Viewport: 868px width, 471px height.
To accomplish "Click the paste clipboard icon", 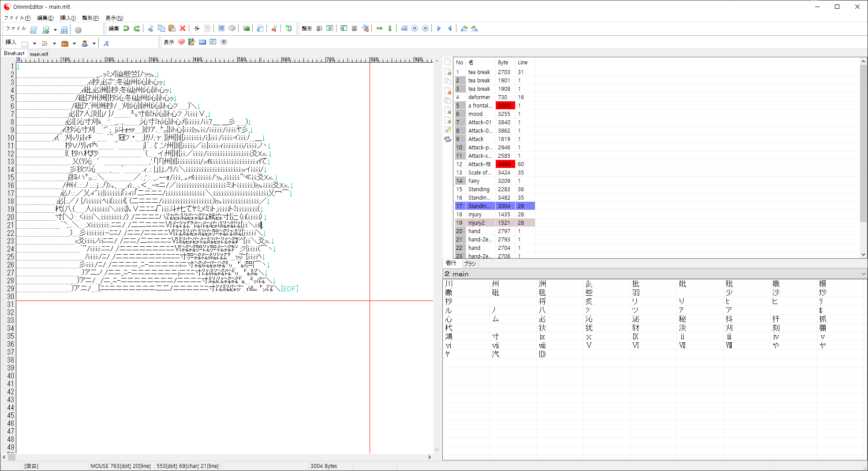I will pyautogui.click(x=172, y=29).
